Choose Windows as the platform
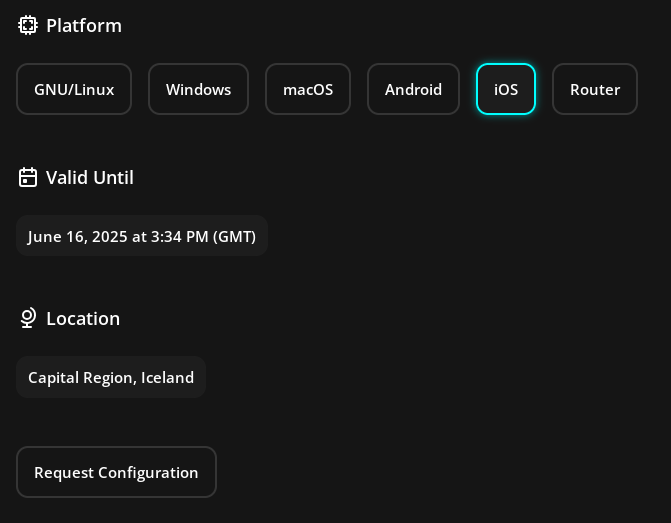The image size is (671, 523). pos(199,89)
